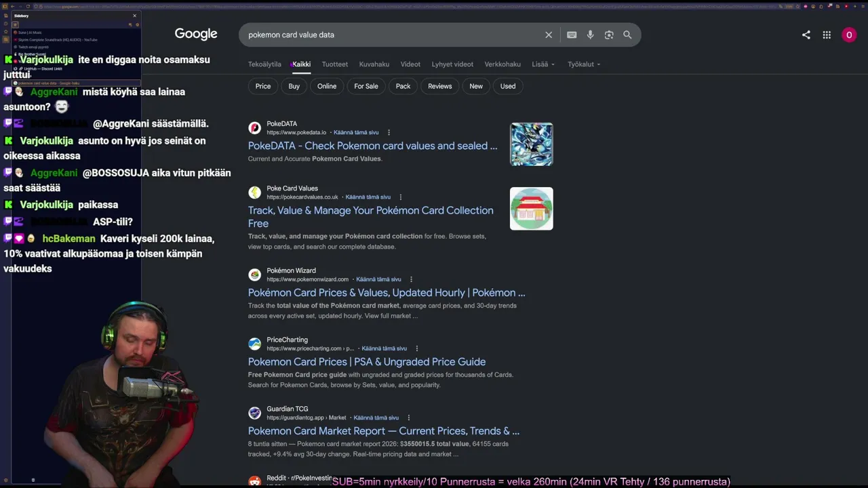Click the Poke Card Values favicon
The height and width of the screenshot is (488, 868).
(x=255, y=192)
